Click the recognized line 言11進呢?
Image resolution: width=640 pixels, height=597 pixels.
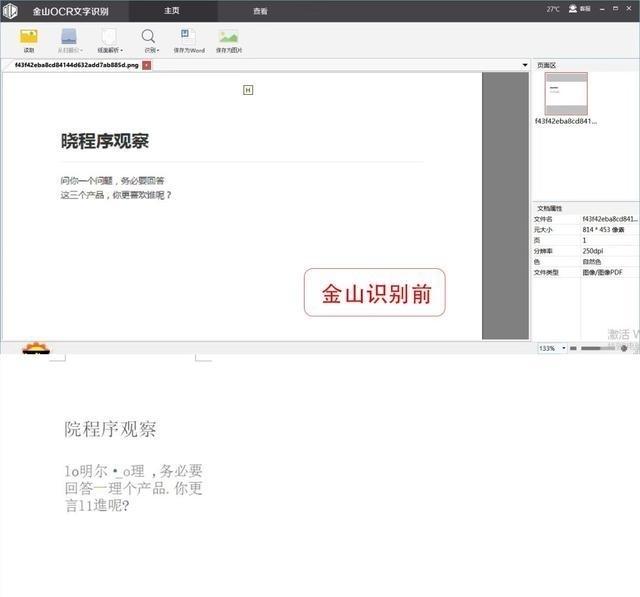point(97,506)
